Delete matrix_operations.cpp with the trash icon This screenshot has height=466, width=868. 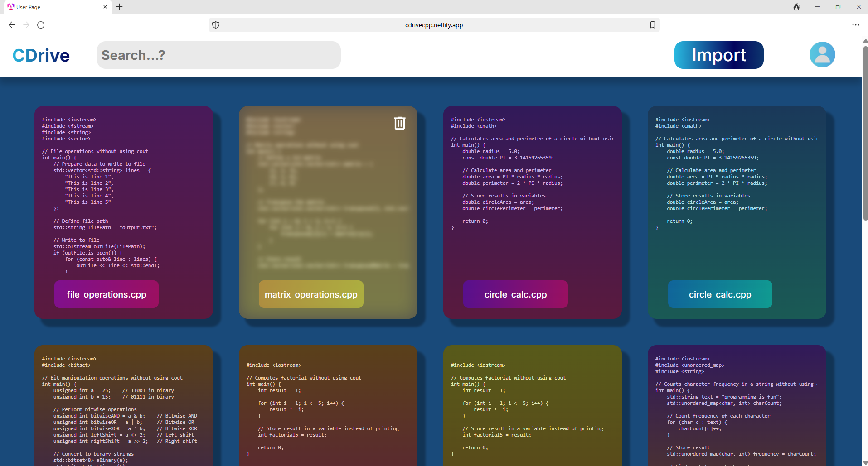pos(399,123)
